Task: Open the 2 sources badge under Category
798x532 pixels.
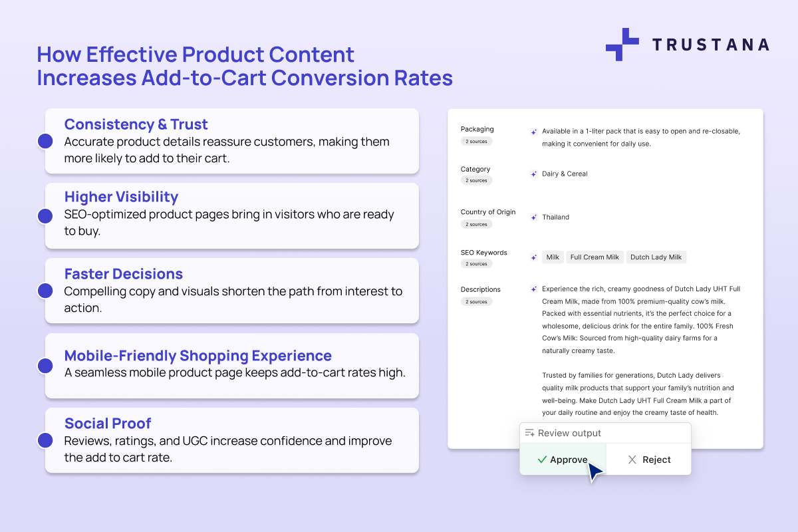Action: [476, 180]
